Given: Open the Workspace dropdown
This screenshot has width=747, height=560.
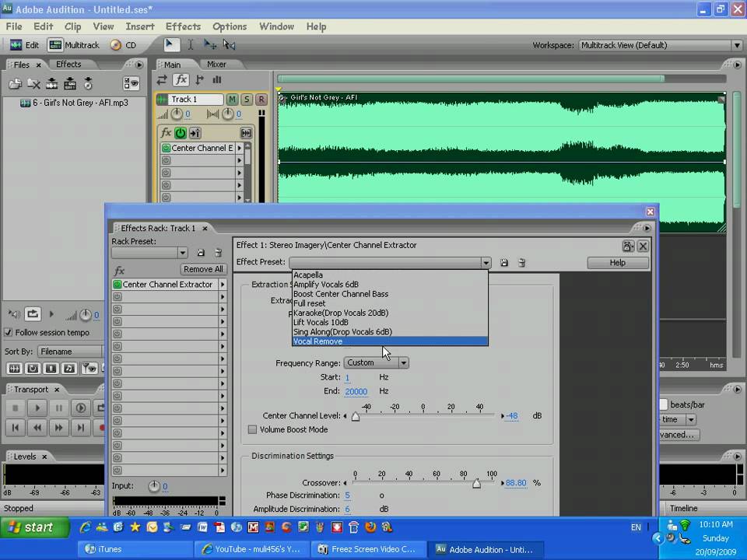Looking at the screenshot, I should pos(737,45).
